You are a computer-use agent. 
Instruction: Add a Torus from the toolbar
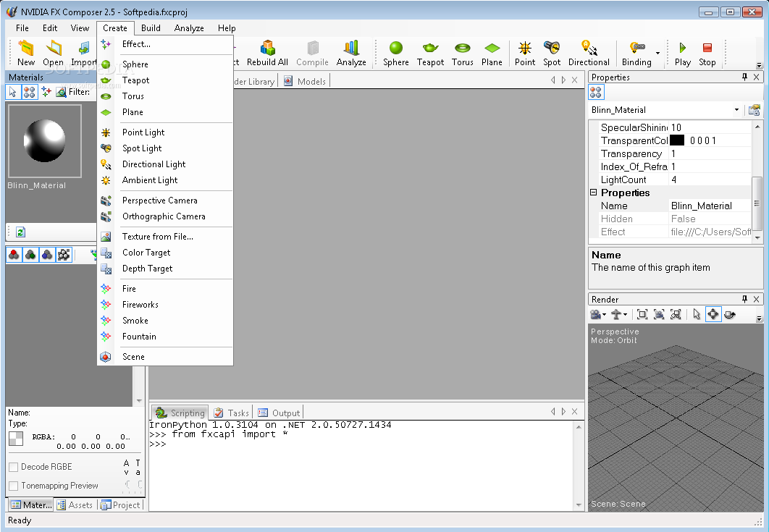point(463,53)
